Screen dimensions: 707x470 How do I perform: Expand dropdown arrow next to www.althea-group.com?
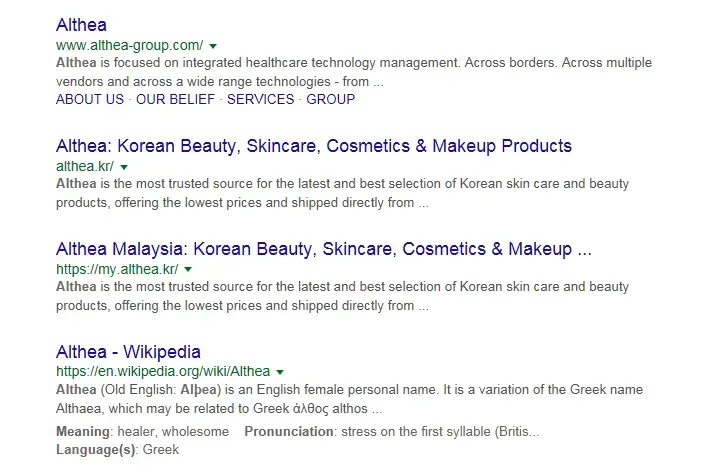pyautogui.click(x=213, y=46)
